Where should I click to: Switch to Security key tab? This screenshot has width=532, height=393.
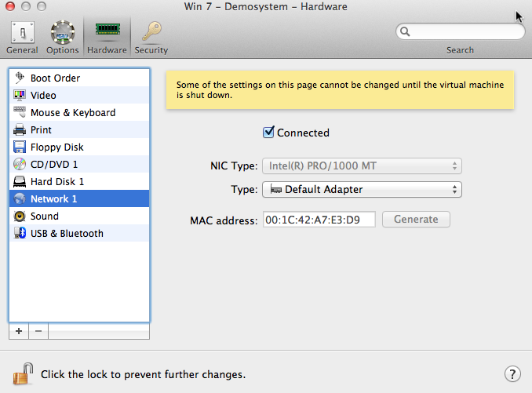coord(151,37)
